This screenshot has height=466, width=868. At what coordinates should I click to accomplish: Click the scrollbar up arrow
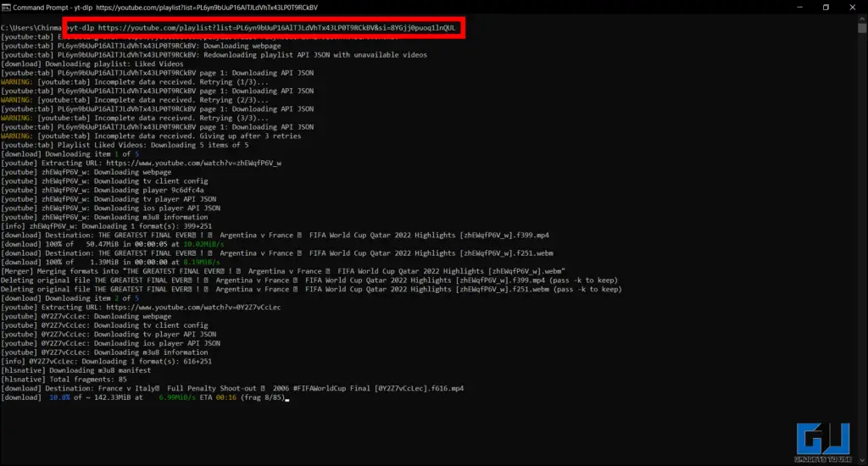[862, 19]
